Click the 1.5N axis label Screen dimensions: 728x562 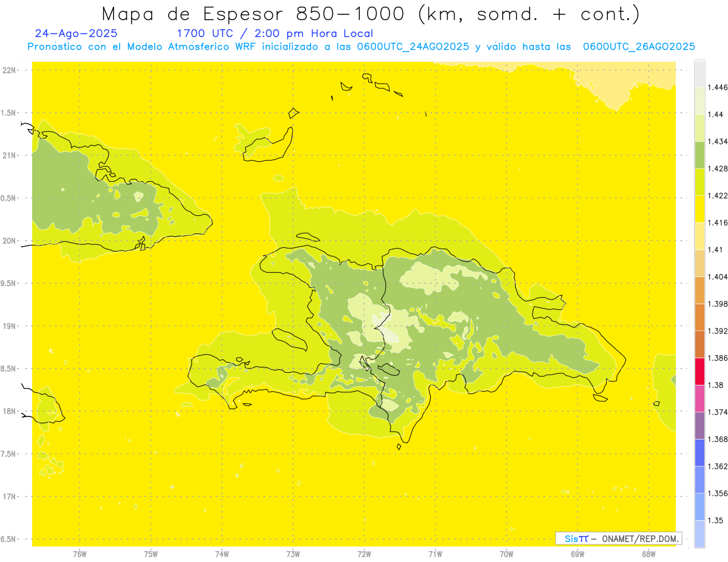(x=9, y=113)
